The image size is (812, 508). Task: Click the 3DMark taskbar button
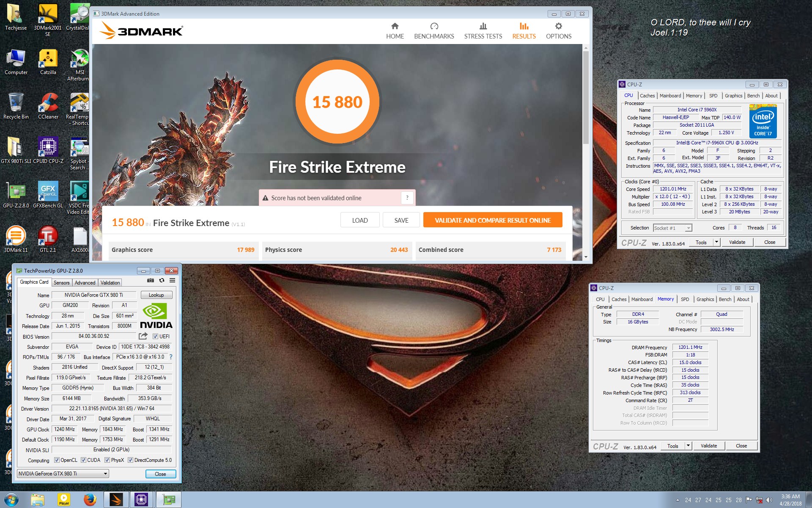116,500
